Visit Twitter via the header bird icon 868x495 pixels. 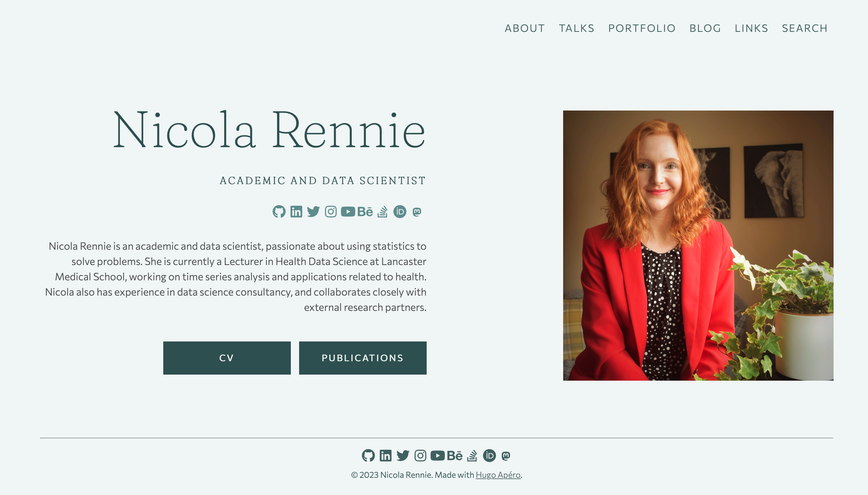pos(313,212)
